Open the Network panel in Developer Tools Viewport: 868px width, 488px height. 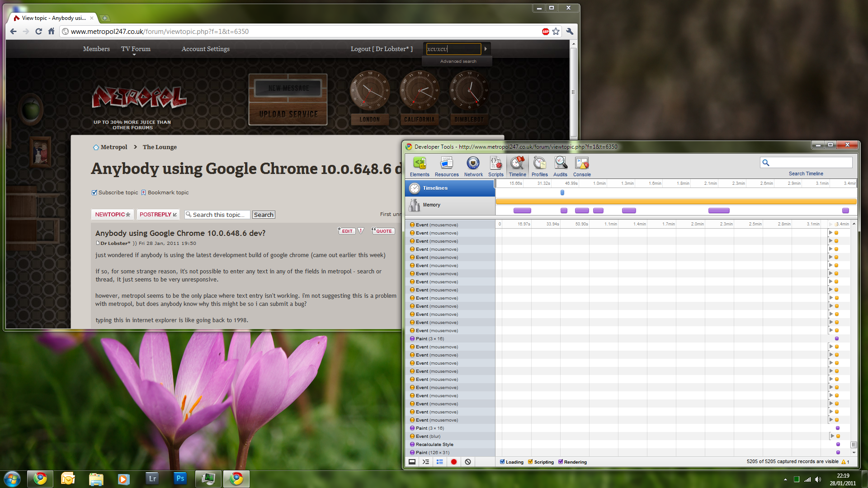click(x=473, y=166)
